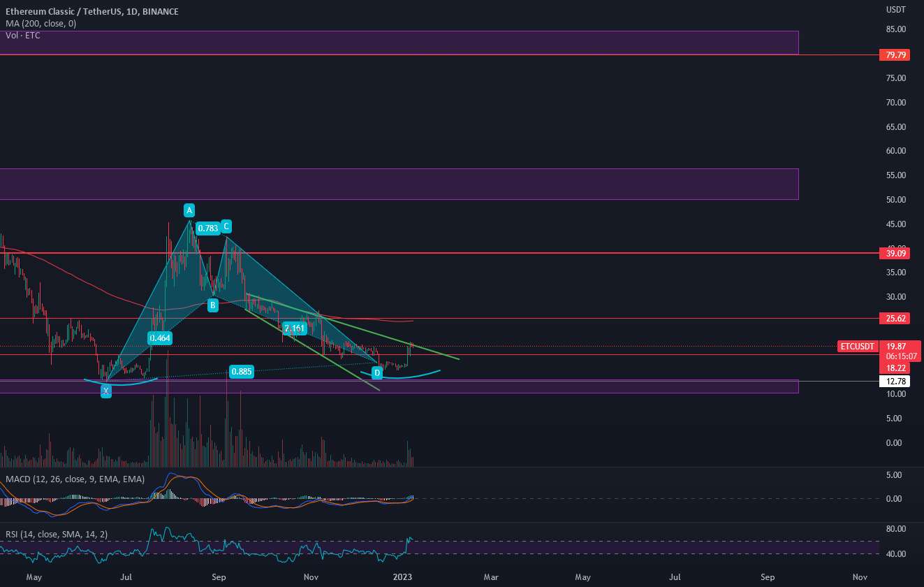This screenshot has width=924, height=587.
Task: Click the 39.09 red price label
Action: tap(896, 254)
